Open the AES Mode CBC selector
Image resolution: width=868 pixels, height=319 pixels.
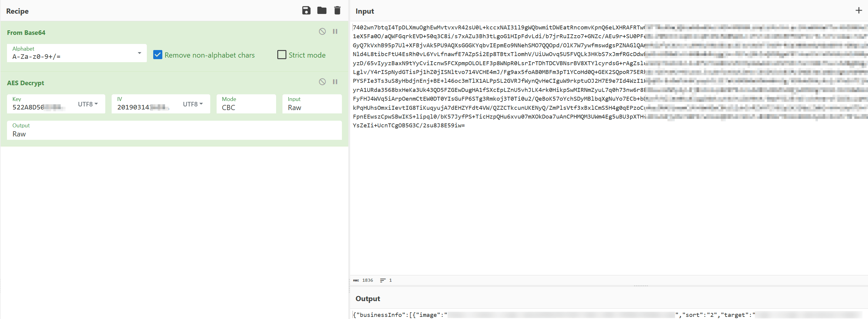click(x=246, y=107)
